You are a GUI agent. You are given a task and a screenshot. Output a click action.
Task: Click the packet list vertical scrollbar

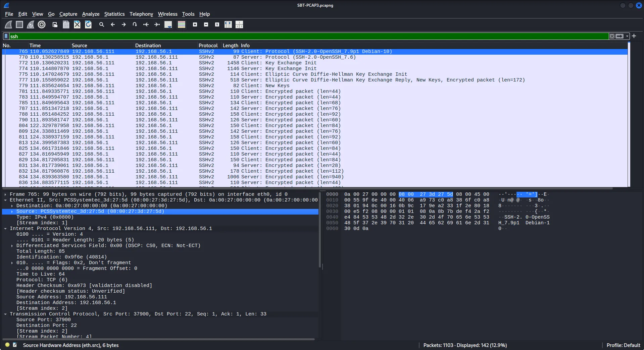[x=629, y=115]
